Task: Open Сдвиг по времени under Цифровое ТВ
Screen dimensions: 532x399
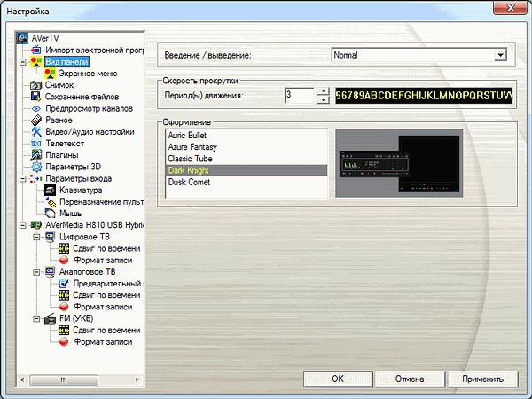Action: pos(106,248)
